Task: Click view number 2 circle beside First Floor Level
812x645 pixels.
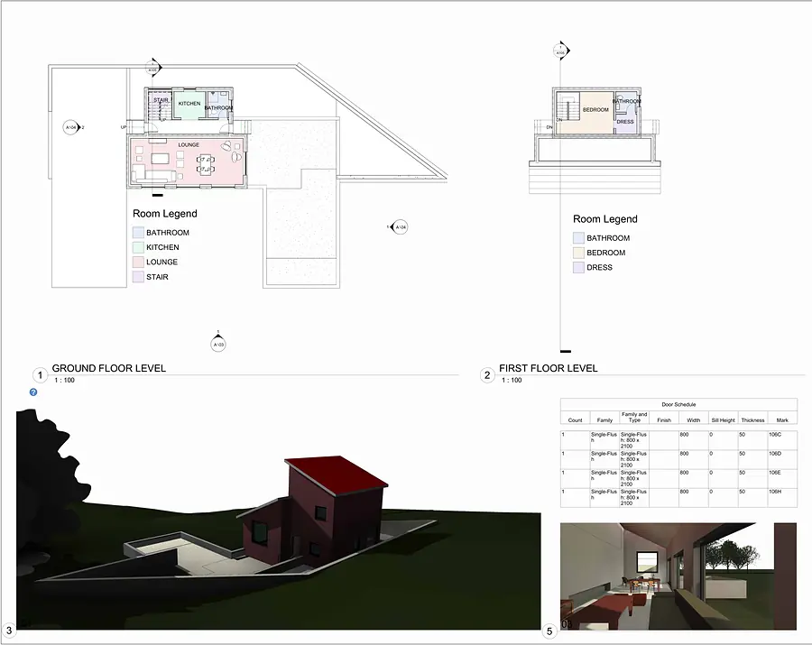Action: (487, 374)
